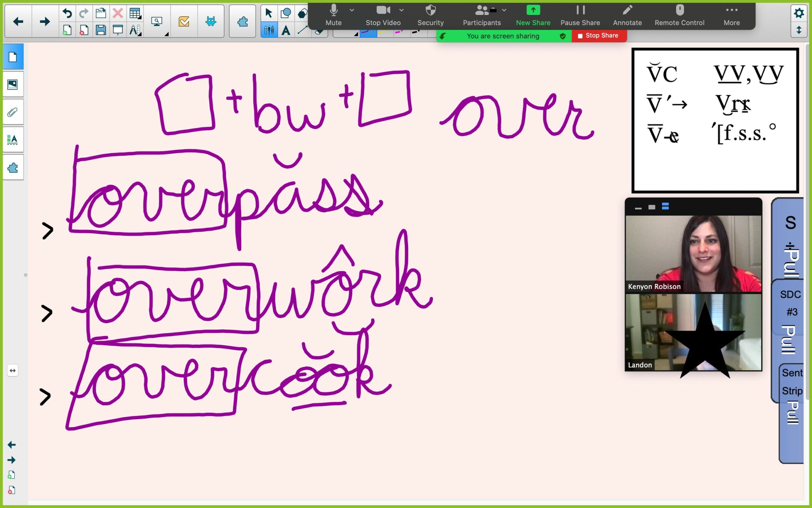Open the Attachments paperclip tab
This screenshot has height=508, width=812.
13,112
